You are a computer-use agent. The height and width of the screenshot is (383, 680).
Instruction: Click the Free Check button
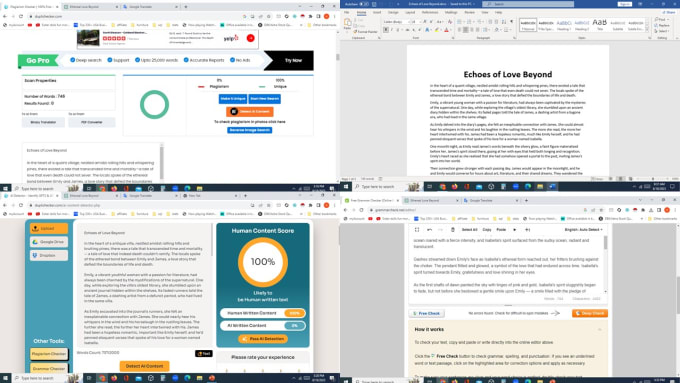coord(427,313)
